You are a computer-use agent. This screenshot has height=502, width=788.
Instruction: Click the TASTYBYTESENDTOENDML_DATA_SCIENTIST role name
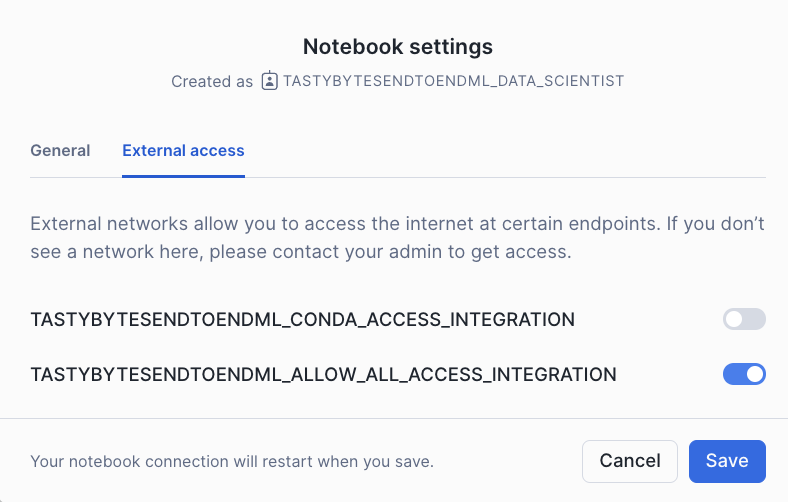[454, 81]
